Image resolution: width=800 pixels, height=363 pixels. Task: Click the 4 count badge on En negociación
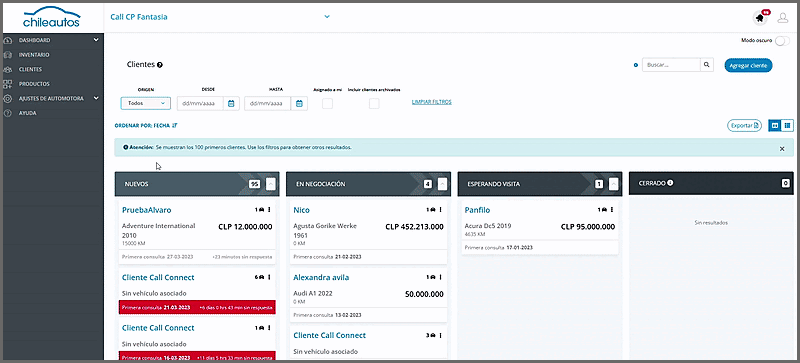pos(428,184)
